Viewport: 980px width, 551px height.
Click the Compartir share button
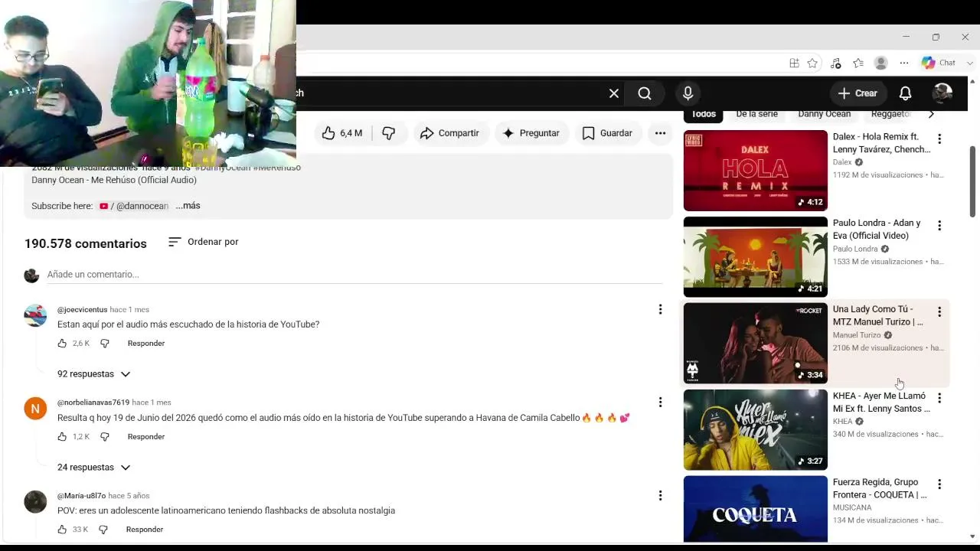(449, 133)
